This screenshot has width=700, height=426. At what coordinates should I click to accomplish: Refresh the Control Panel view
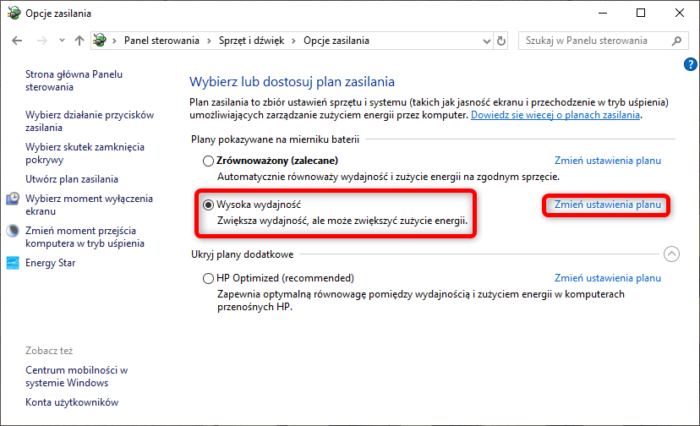(501, 41)
